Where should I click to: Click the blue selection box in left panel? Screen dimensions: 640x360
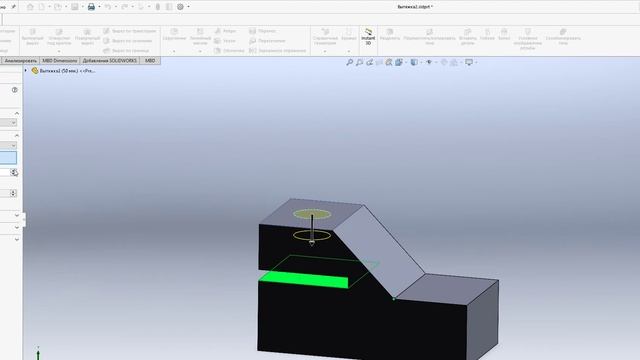(8, 158)
